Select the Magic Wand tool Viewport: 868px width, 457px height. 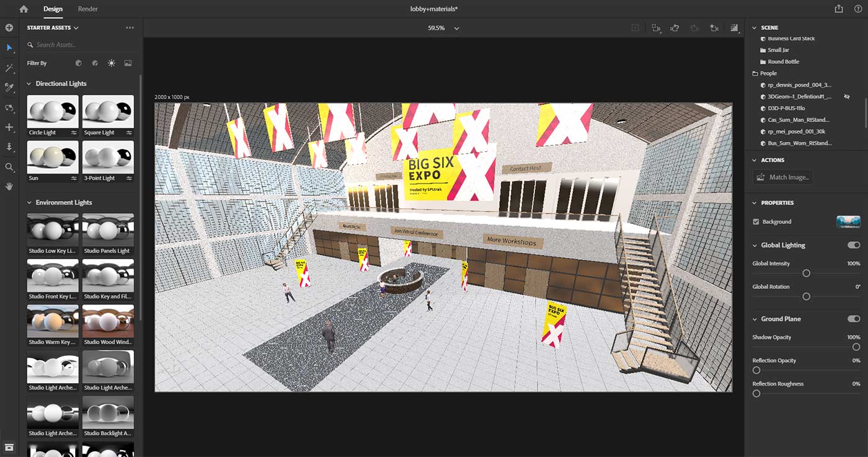(x=9, y=68)
